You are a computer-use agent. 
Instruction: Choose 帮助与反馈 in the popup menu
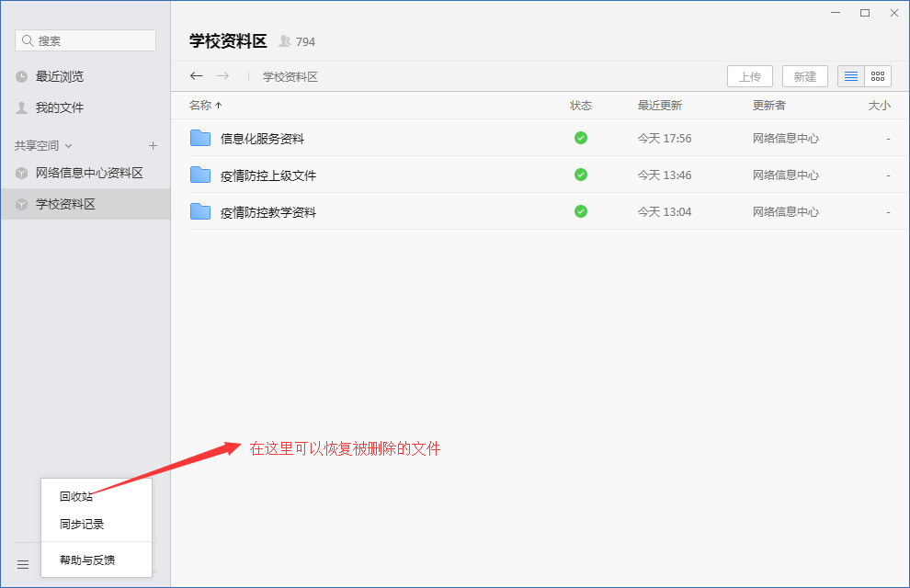(87, 560)
